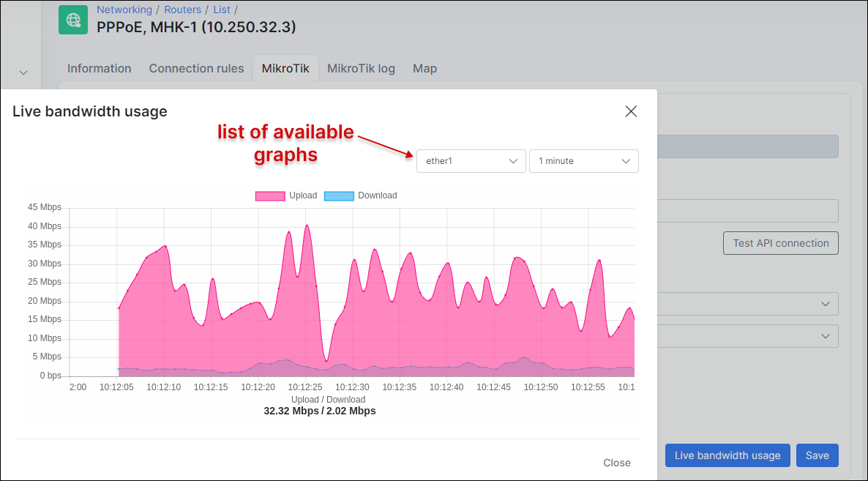Click the Live bandwidth usage dialog title

[90, 111]
